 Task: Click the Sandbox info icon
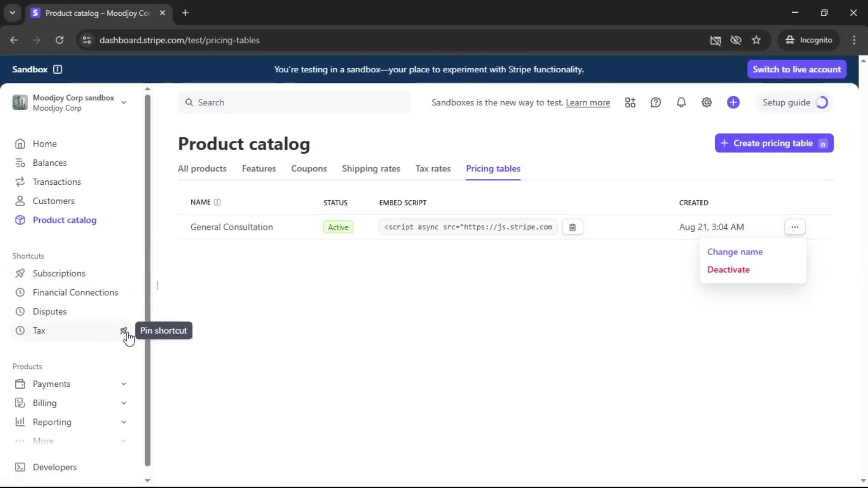tap(57, 69)
